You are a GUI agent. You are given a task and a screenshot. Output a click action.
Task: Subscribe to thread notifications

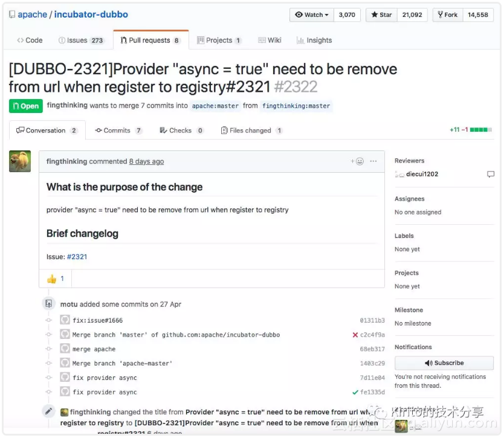tap(444, 363)
